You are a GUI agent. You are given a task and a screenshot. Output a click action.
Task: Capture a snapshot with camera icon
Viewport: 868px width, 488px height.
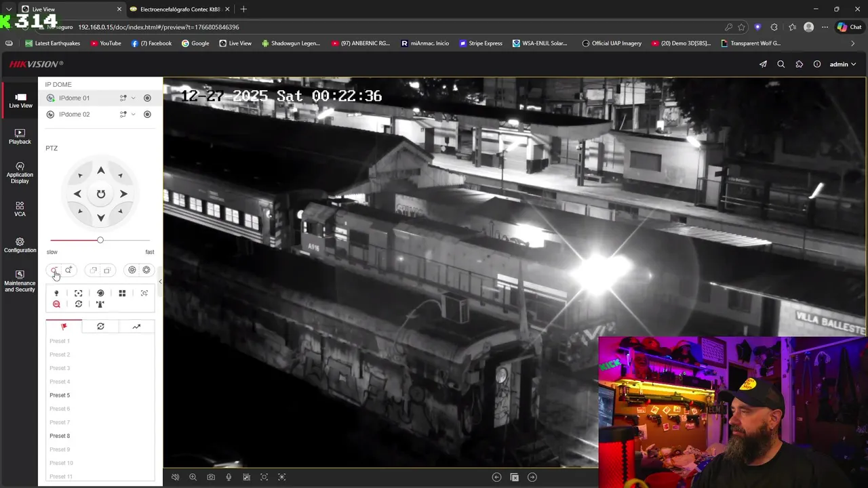click(x=211, y=477)
